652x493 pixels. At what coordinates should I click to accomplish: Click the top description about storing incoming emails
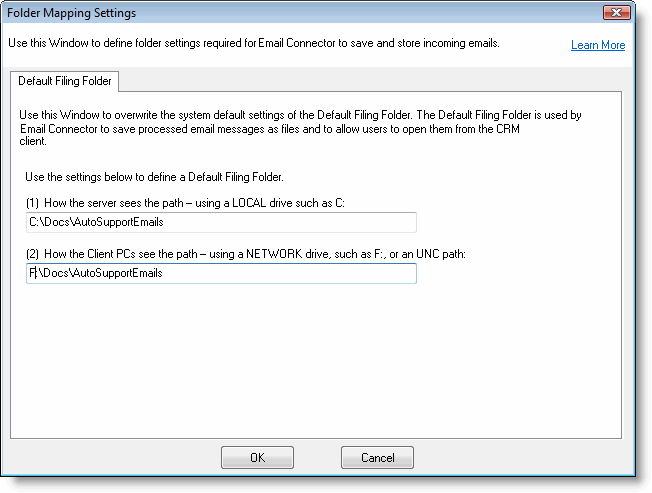click(x=254, y=43)
